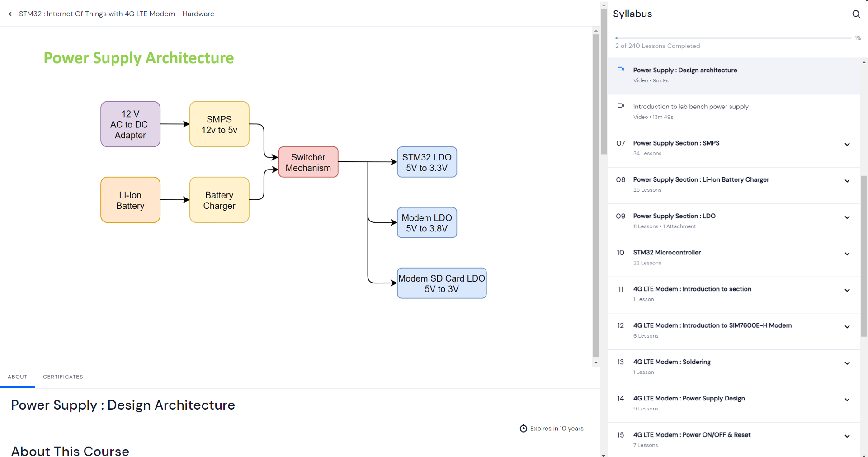
Task: Open the syllabus search icon
Action: tap(856, 14)
